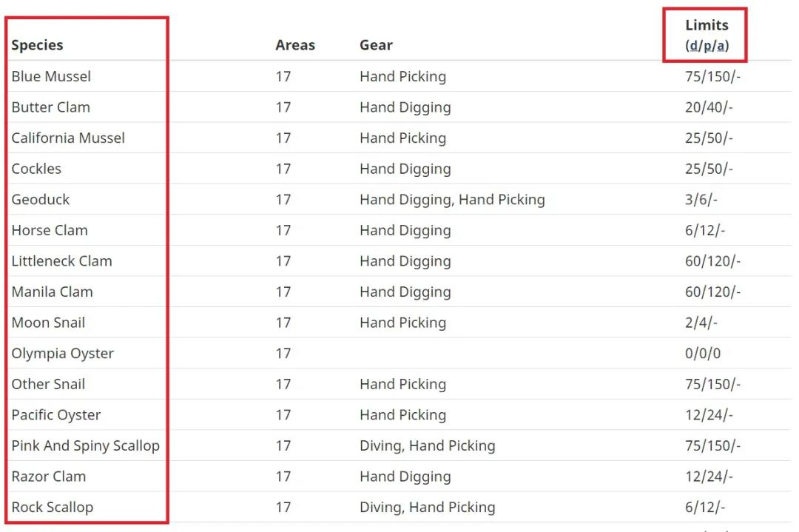
Task: Select the Butter Clam species name
Action: coord(51,107)
